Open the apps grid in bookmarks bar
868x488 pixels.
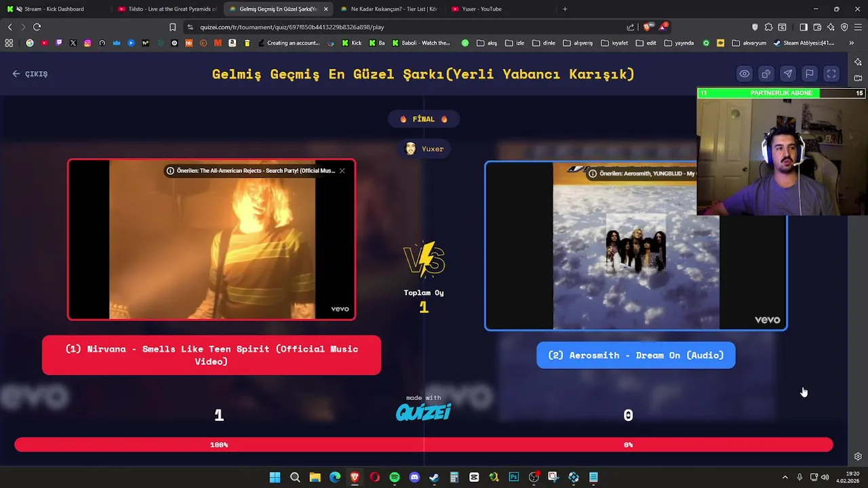[9, 43]
